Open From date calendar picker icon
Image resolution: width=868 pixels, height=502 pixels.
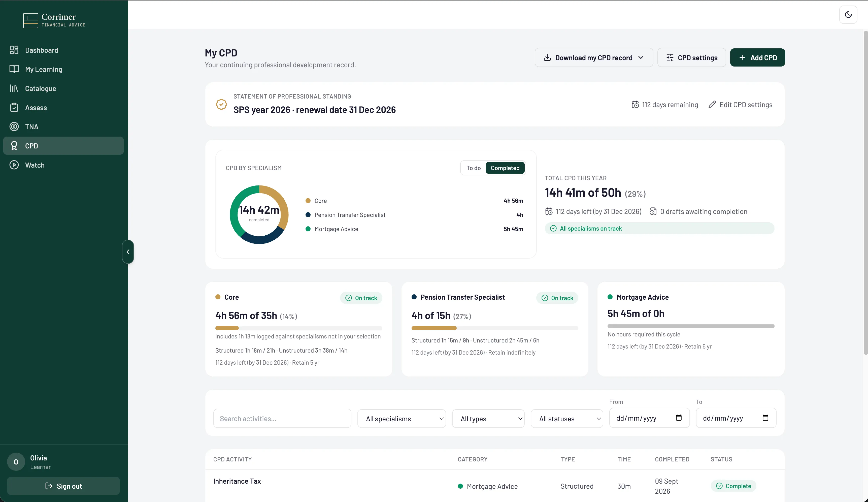pyautogui.click(x=679, y=418)
